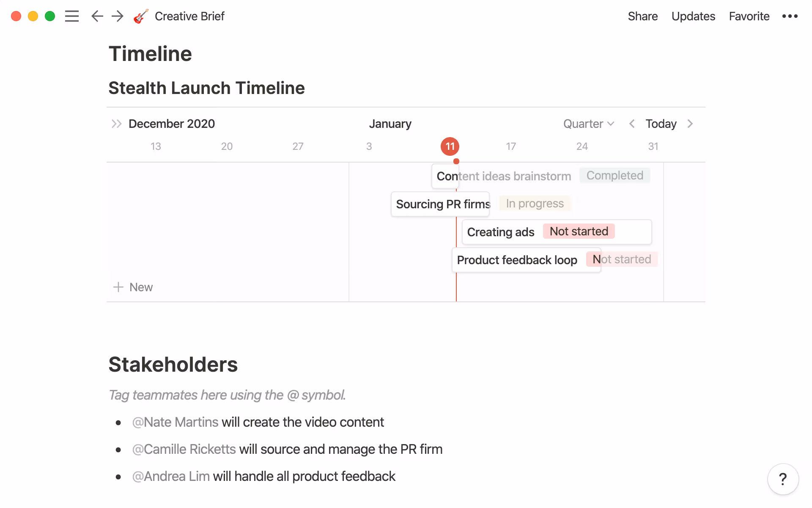Open the more options ellipsis menu
This screenshot has height=508, width=812.
(790, 16)
